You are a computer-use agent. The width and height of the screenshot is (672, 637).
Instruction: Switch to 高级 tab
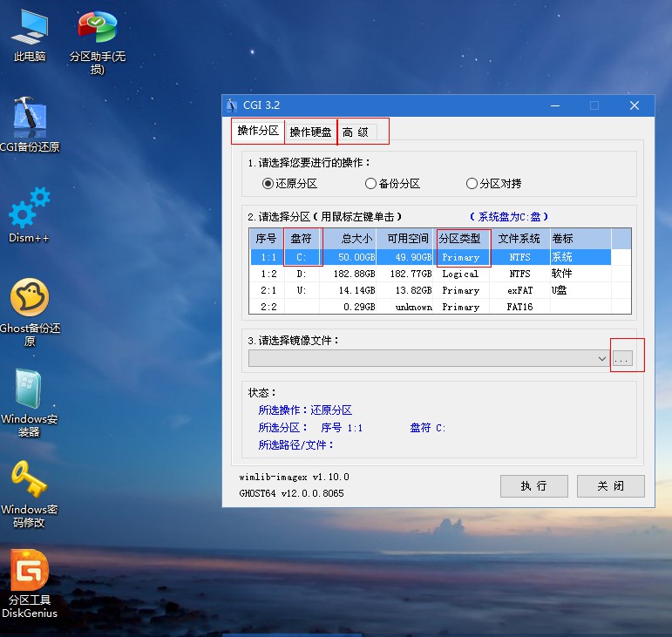click(x=356, y=132)
